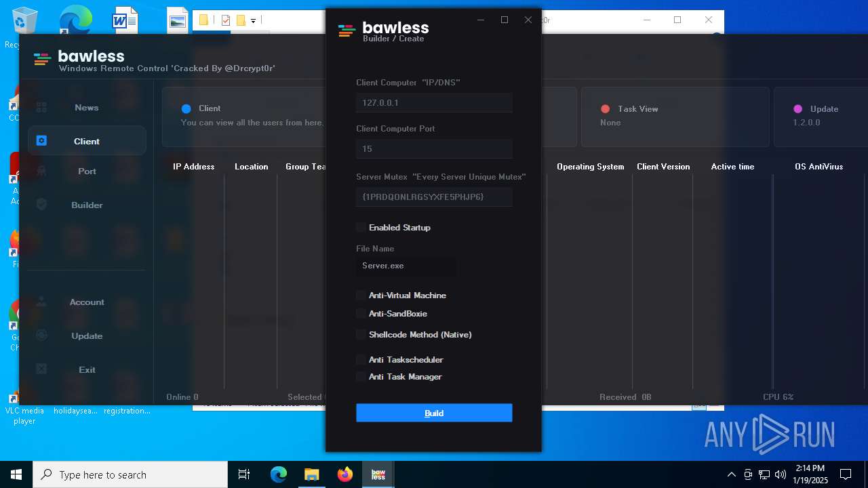Viewport: 868px width, 488px height.
Task: Go to Builder in sidebar
Action: click(87, 205)
